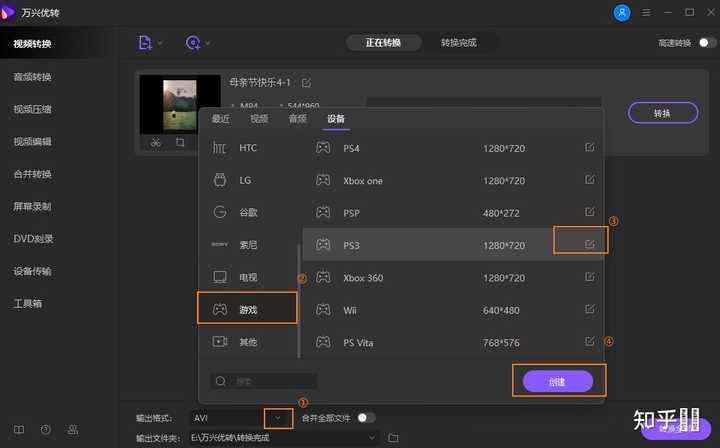Edit PS4 preset settings icon
Image resolution: width=720 pixels, height=448 pixels.
coord(590,147)
